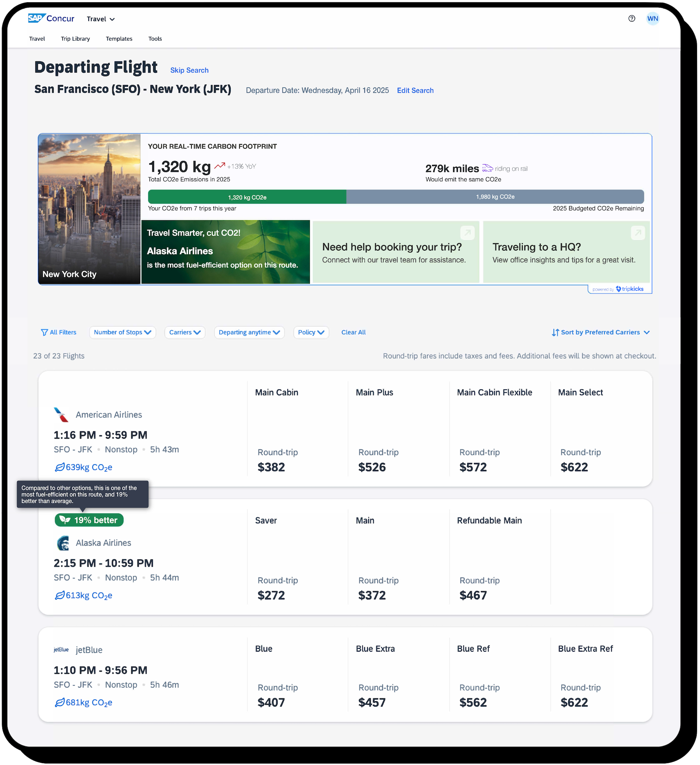Click the SAP Concur logo
Viewport: 700px width, 765px height.
51,19
